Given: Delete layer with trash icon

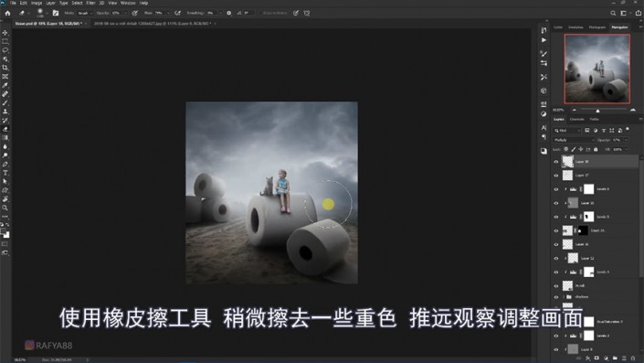Looking at the screenshot, I should (633, 358).
